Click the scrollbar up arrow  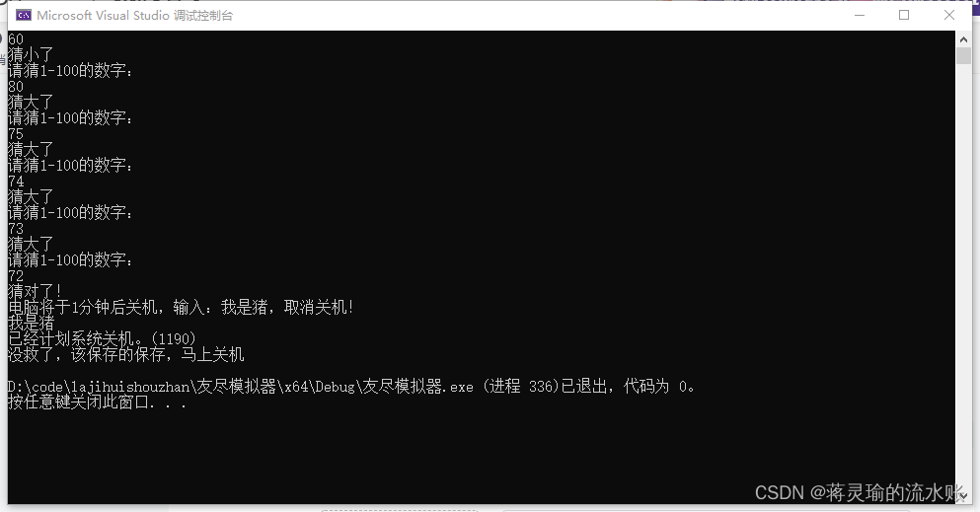pos(963,38)
